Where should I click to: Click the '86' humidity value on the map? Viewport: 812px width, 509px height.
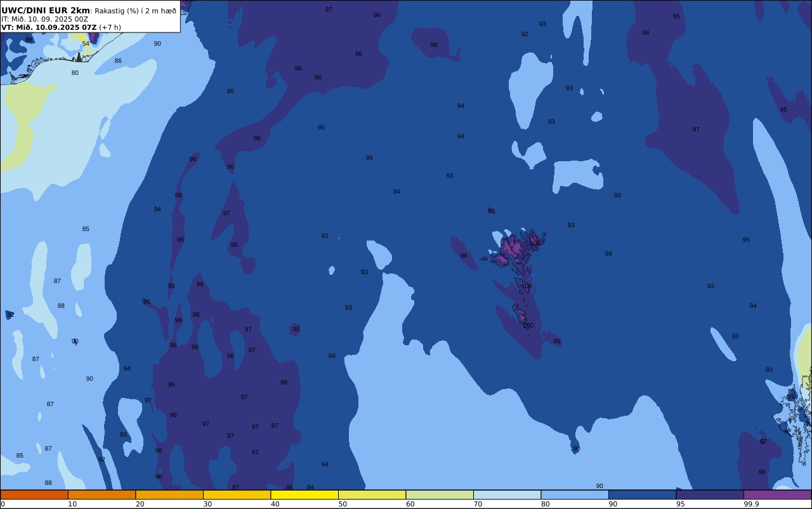[x=118, y=61]
